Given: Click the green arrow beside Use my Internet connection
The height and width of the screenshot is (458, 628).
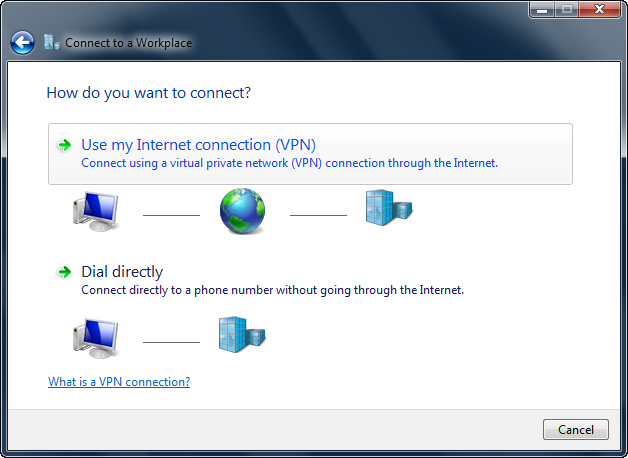Looking at the screenshot, I should 64,145.
